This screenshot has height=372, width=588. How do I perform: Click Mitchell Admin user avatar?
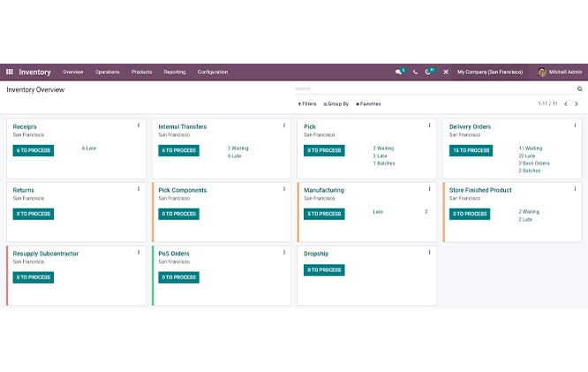click(x=542, y=72)
